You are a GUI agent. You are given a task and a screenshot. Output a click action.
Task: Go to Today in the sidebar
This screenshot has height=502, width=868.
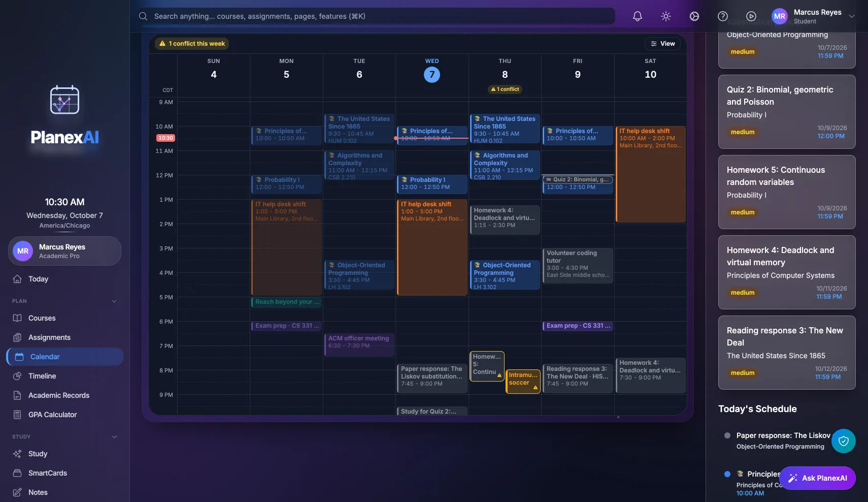tap(64, 279)
